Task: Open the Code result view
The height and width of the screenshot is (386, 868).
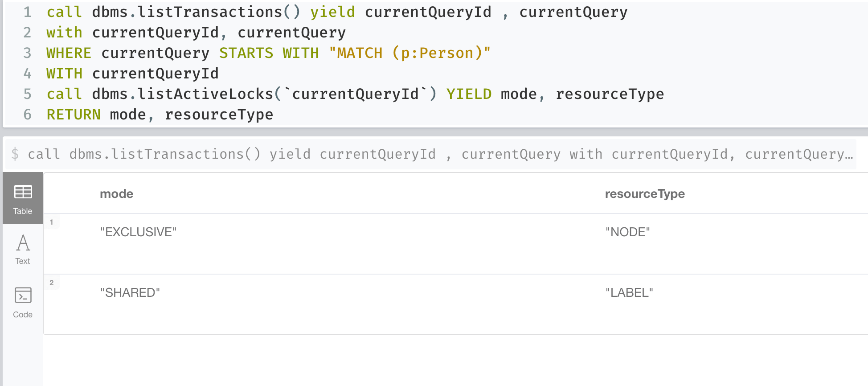Action: [x=23, y=302]
